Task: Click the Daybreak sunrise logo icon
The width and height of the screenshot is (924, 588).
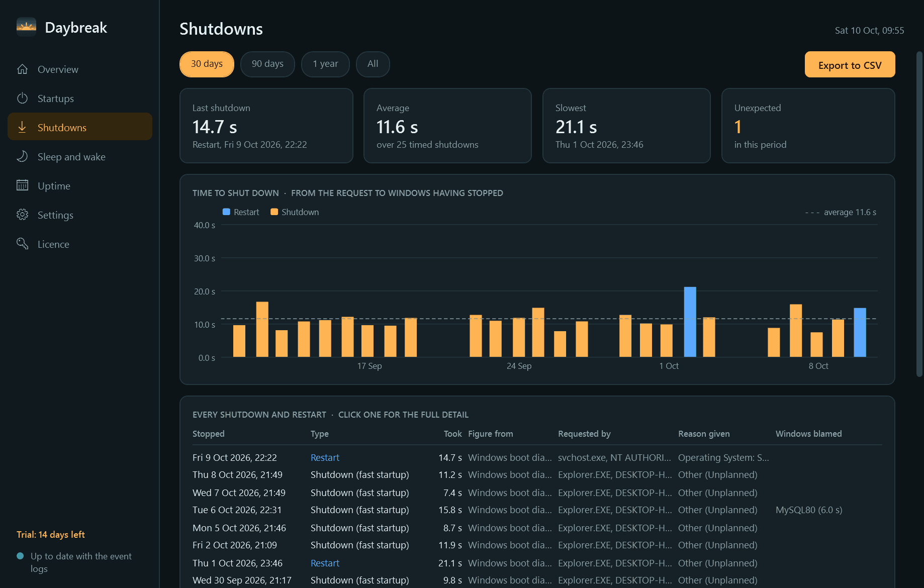Action: click(26, 27)
